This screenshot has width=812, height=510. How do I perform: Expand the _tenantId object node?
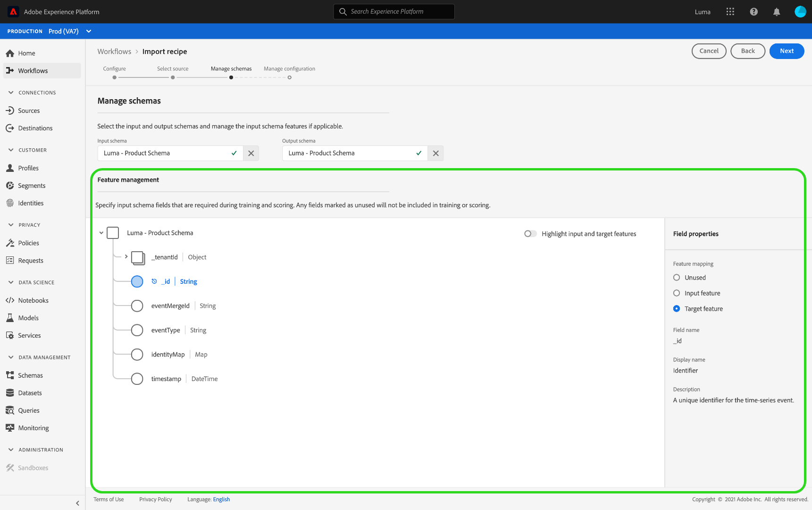(x=126, y=257)
